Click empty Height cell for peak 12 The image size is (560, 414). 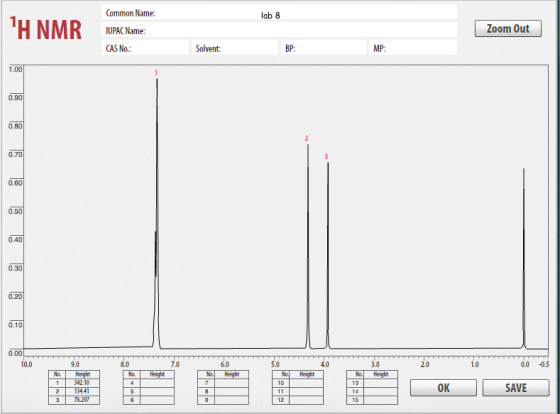point(306,400)
